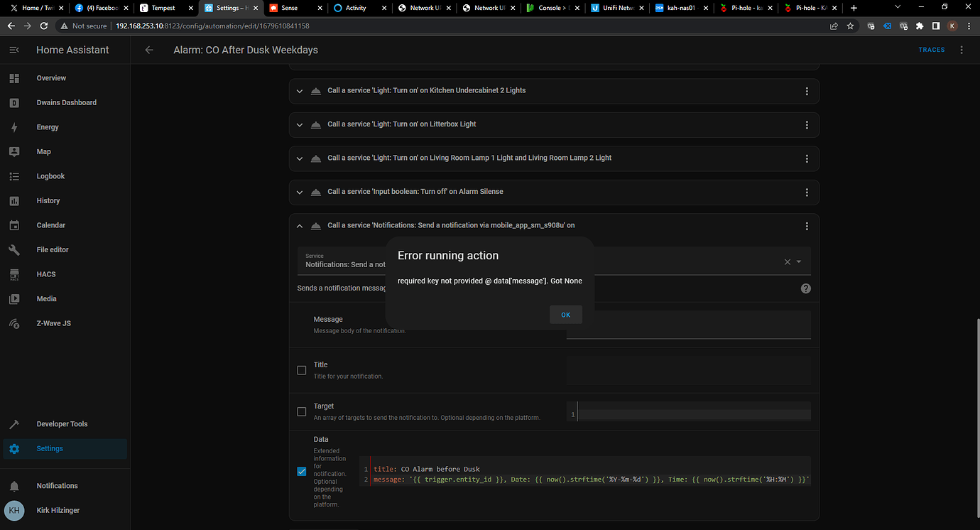Click the back arrow next to the automation title

click(148, 50)
